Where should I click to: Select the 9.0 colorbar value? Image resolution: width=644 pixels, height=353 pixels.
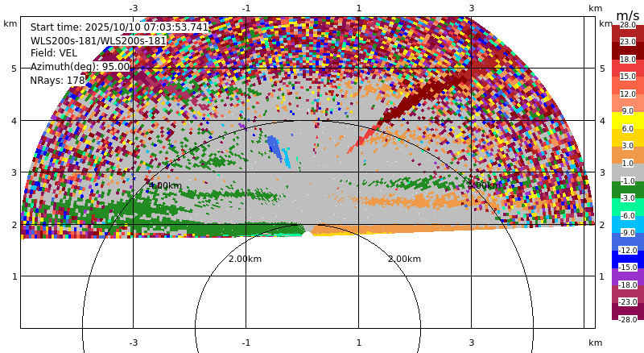pos(628,110)
